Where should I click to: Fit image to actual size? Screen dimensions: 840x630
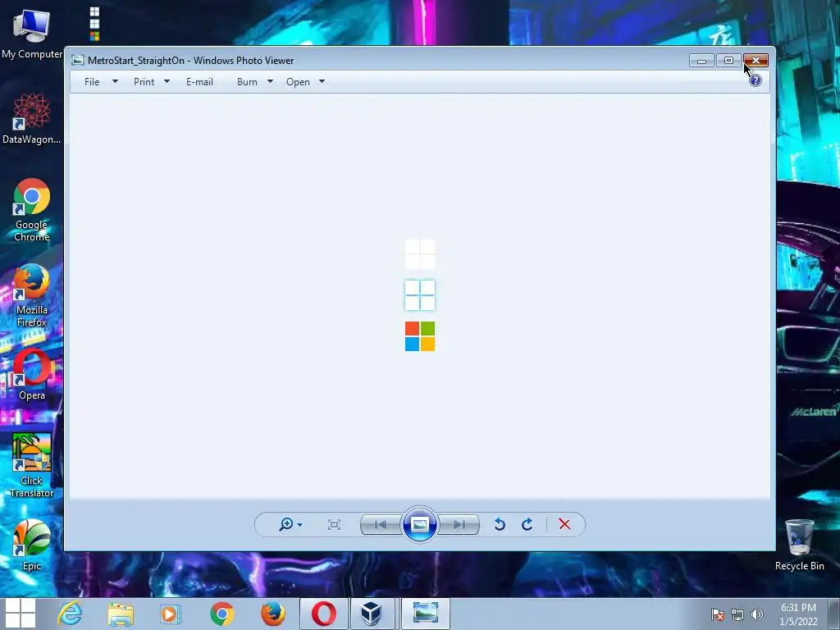click(x=334, y=524)
